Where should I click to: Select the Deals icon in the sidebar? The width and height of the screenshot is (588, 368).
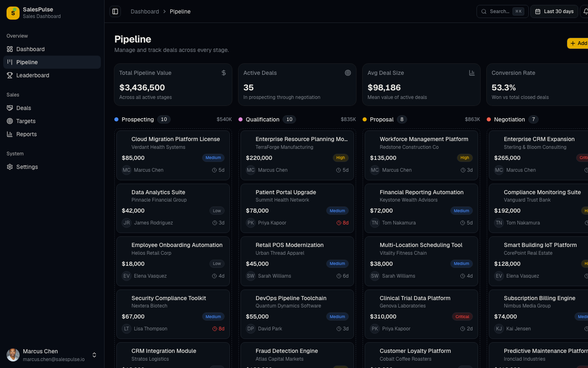[10, 108]
